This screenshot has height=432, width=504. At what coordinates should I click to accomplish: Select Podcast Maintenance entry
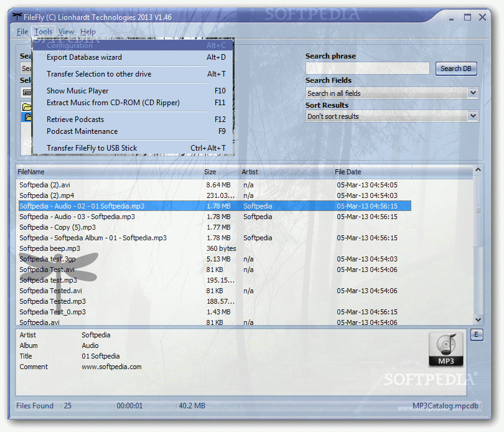click(133, 131)
